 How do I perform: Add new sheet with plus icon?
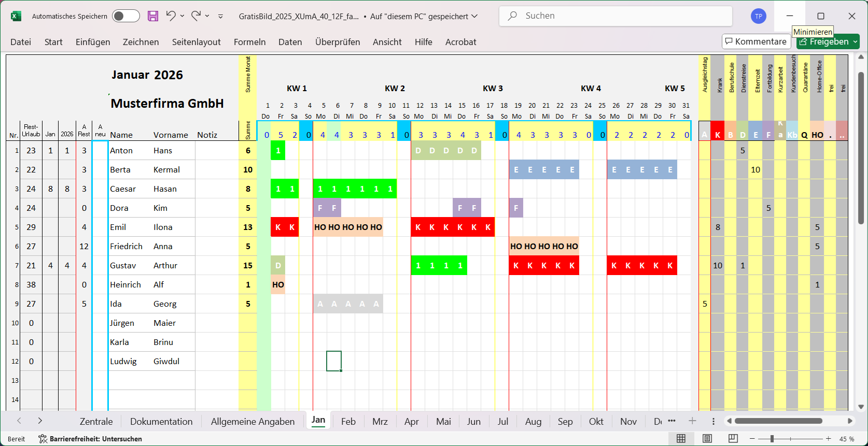point(692,421)
